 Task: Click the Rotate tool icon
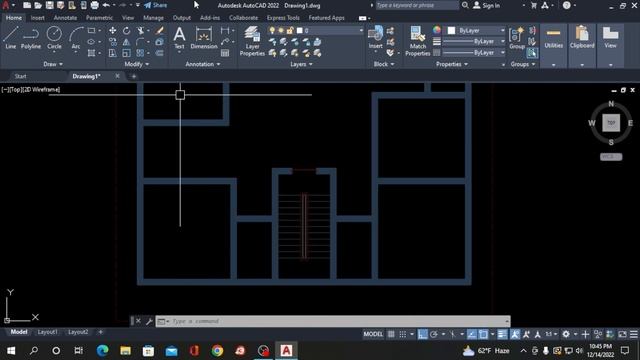(127, 31)
